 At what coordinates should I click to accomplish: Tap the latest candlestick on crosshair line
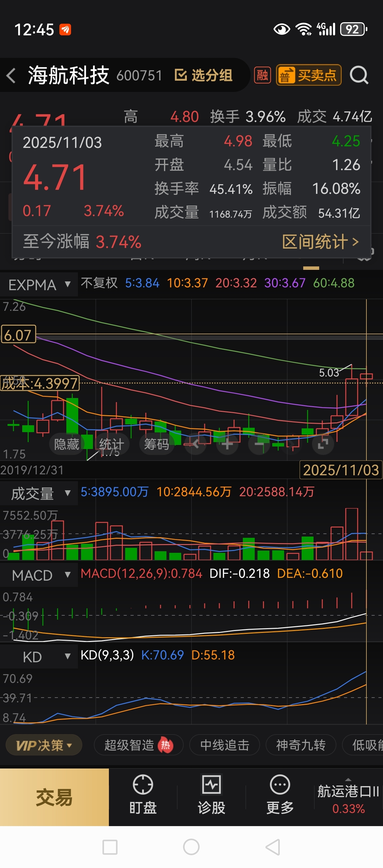(x=366, y=376)
